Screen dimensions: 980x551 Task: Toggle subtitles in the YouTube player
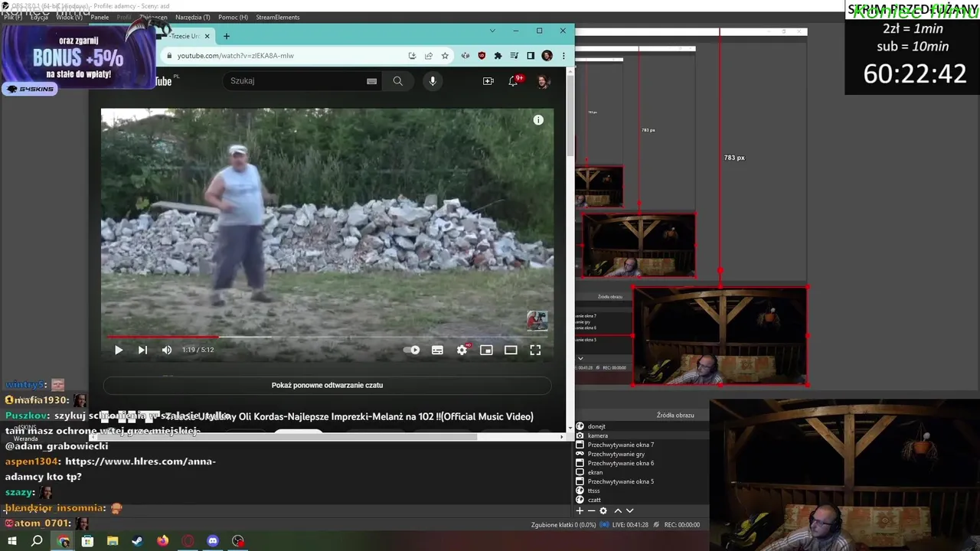pos(437,350)
